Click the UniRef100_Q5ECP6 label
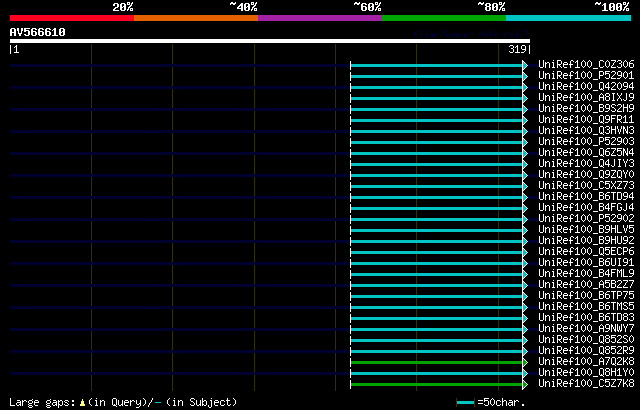Image resolution: width=640 pixels, height=410 pixels. pos(586,252)
